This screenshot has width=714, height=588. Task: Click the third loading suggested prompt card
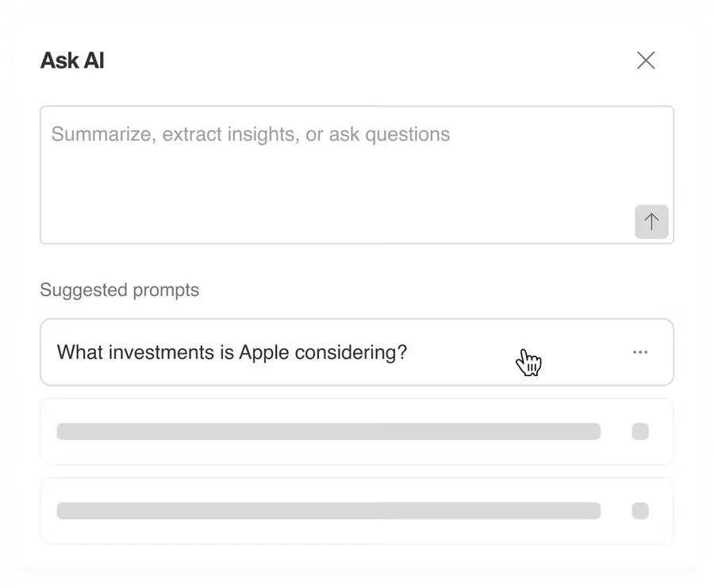pos(356,510)
